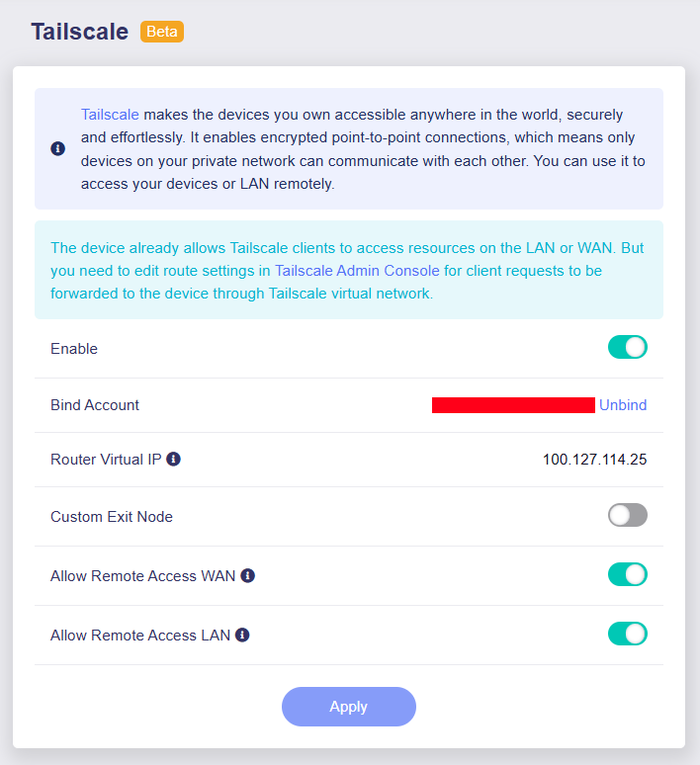Click the Router Virtual IP info icon
The image size is (700, 765).
pyautogui.click(x=174, y=460)
